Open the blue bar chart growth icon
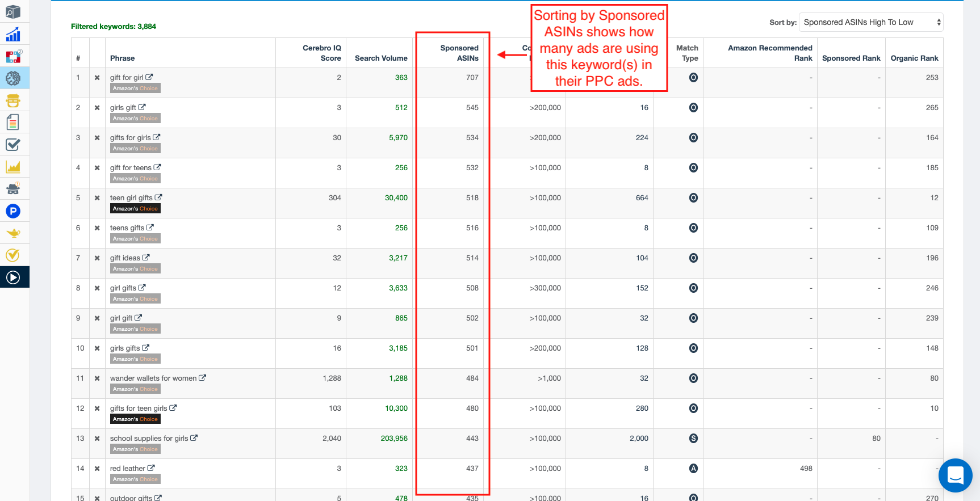This screenshot has width=980, height=501. click(13, 35)
